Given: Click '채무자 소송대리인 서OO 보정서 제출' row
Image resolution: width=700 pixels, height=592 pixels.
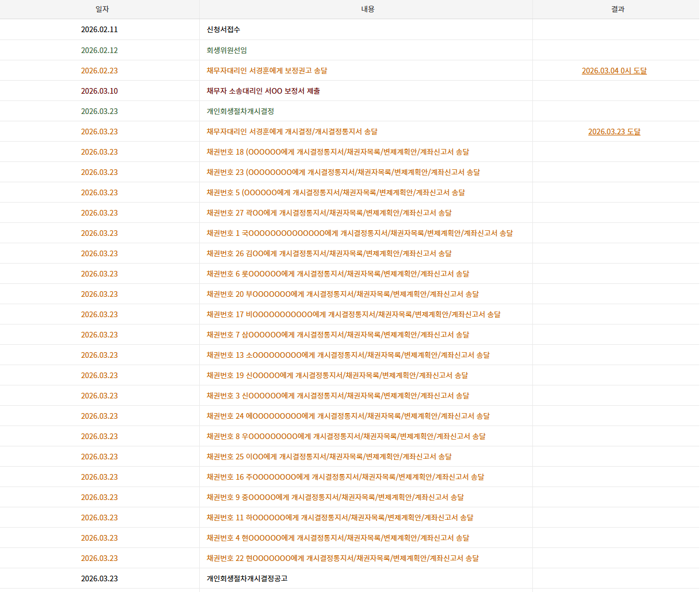Looking at the screenshot, I should click(x=263, y=91).
